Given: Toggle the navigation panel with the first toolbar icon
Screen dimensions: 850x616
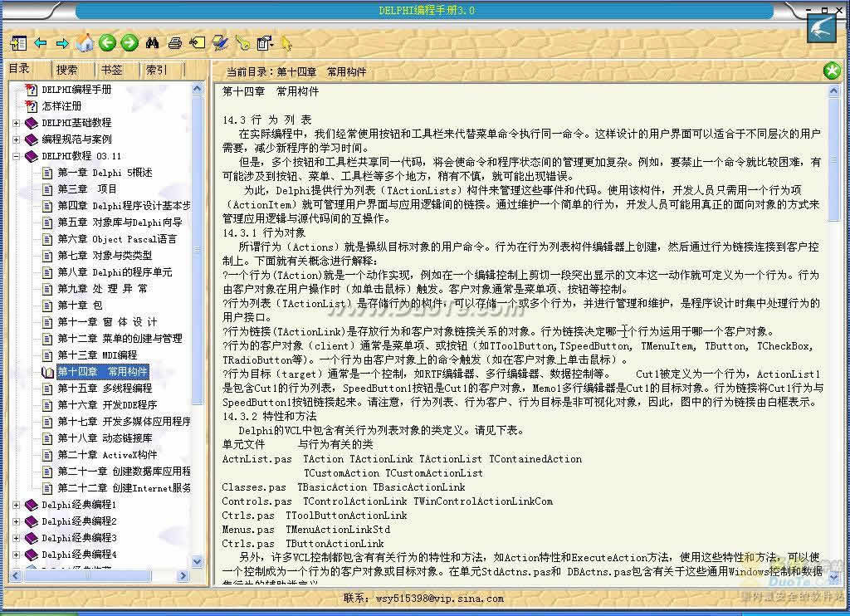Looking at the screenshot, I should pyautogui.click(x=18, y=43).
